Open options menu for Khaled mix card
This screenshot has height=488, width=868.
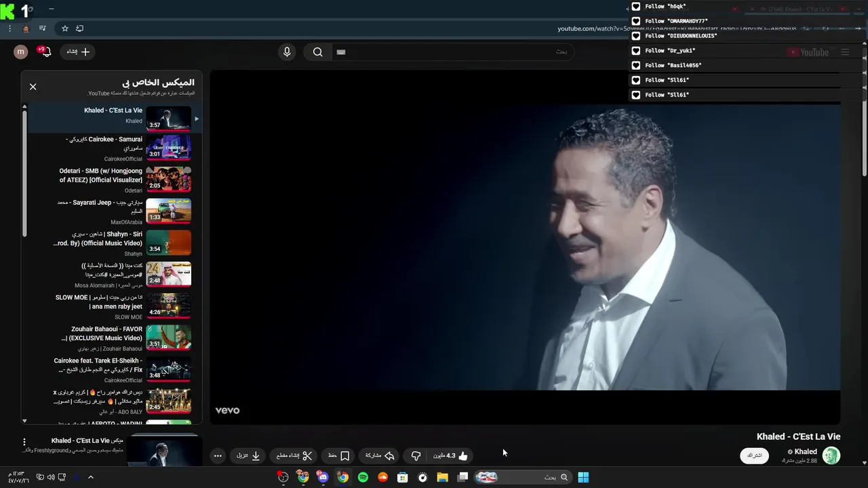tap(24, 442)
